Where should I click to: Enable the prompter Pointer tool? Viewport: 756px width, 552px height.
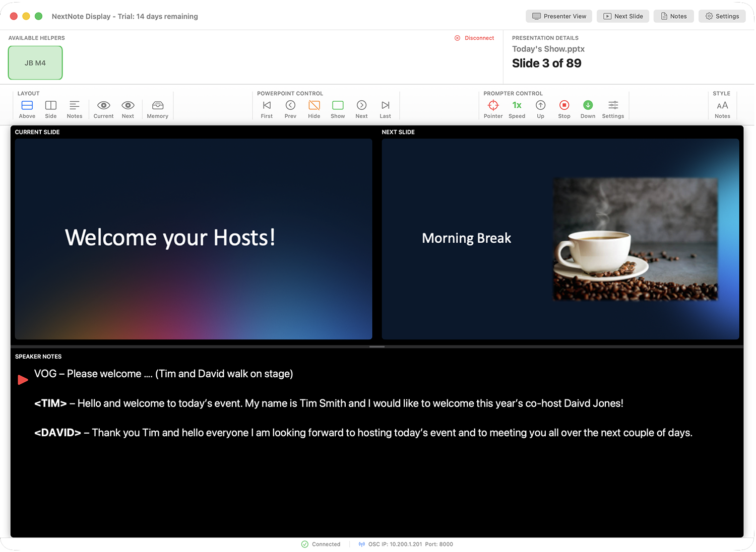coord(493,108)
